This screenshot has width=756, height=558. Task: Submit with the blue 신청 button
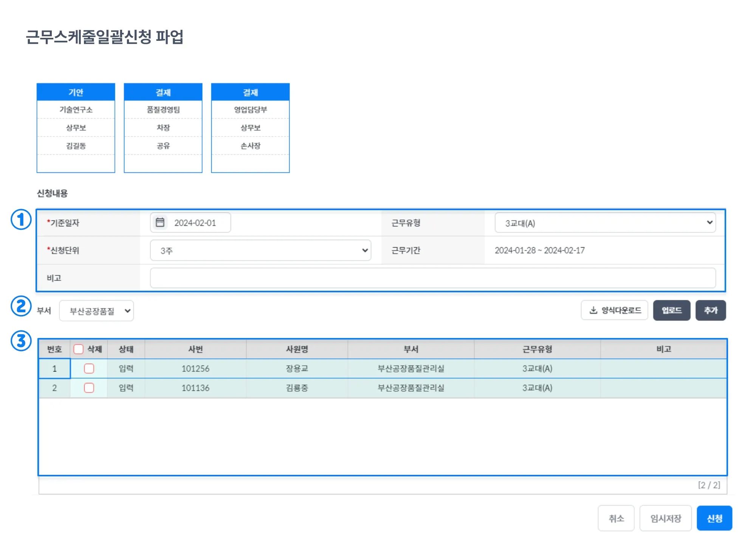714,518
